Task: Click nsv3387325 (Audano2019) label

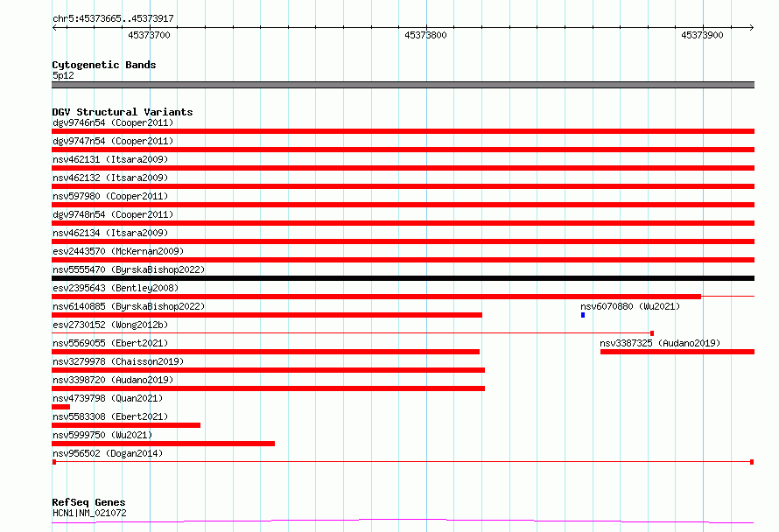Action: click(x=660, y=343)
